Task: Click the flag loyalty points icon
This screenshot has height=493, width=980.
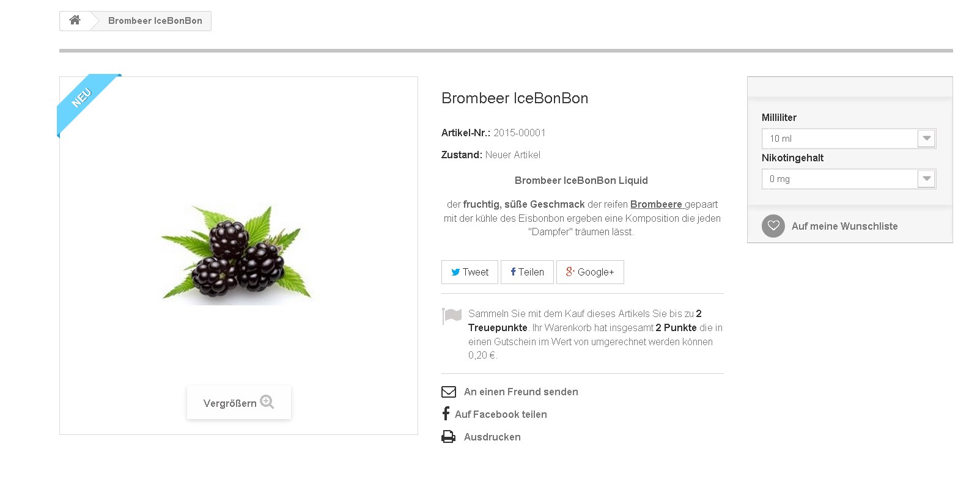Action: click(452, 316)
